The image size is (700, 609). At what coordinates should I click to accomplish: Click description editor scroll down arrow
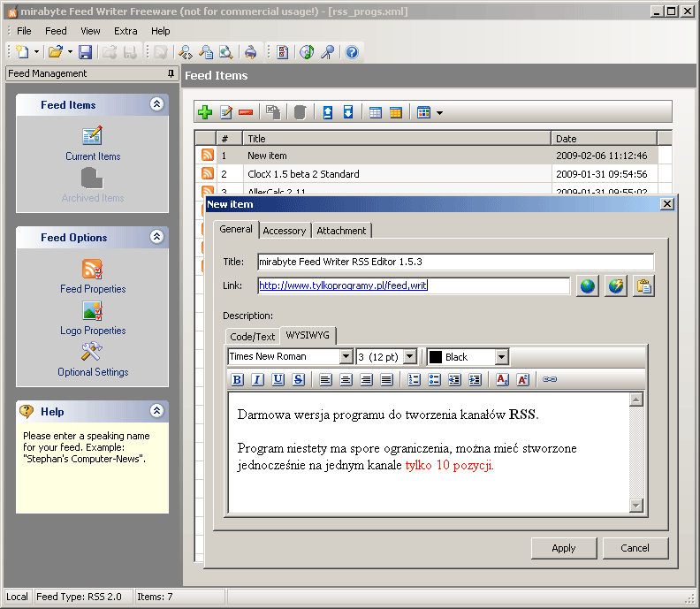coord(636,506)
